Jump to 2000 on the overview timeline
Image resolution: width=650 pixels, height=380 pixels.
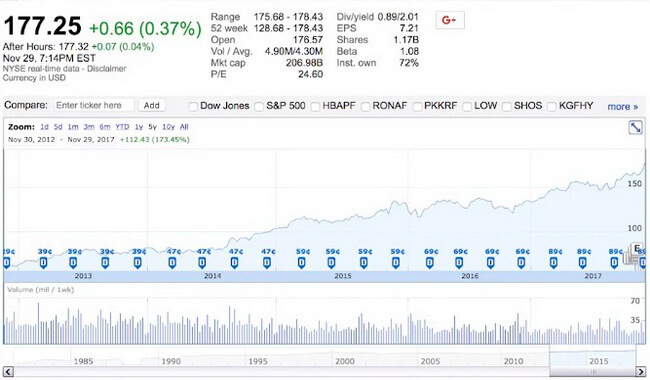coord(344,361)
